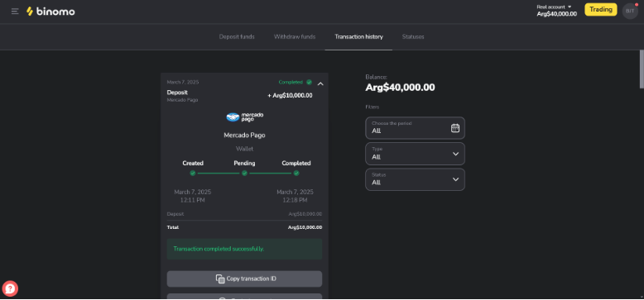Open the Choose the period selector
This screenshot has height=300, width=644.
pos(416,128)
